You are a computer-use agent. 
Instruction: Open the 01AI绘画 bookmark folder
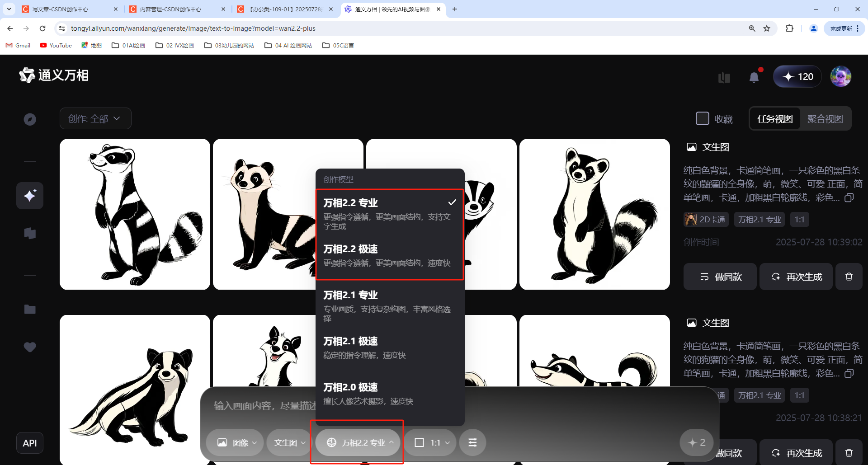pyautogui.click(x=128, y=45)
